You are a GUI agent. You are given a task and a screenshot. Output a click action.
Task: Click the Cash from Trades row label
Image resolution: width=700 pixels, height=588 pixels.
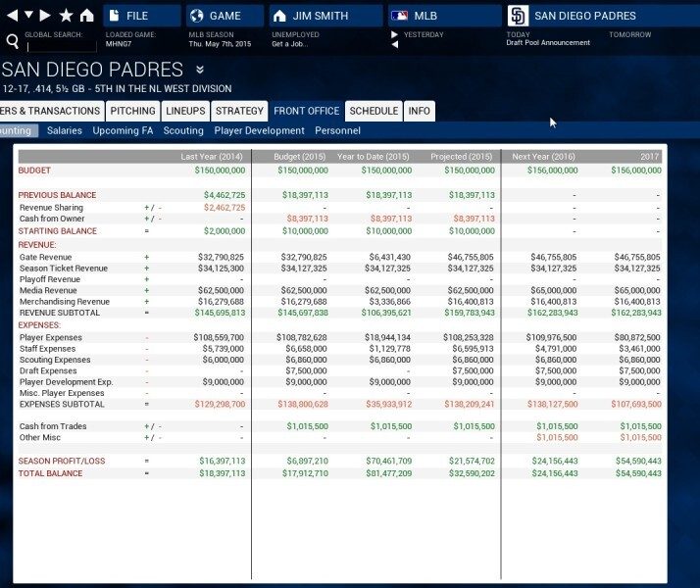click(x=53, y=426)
